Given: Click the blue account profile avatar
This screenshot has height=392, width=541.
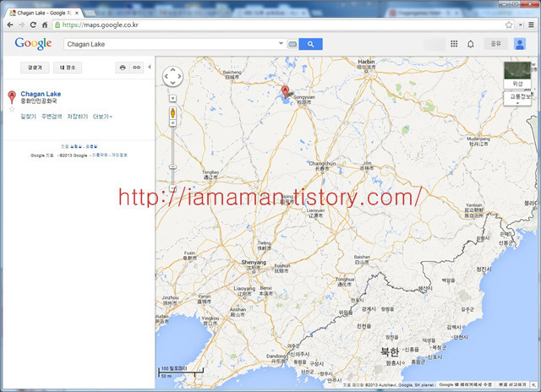Looking at the screenshot, I should point(520,44).
